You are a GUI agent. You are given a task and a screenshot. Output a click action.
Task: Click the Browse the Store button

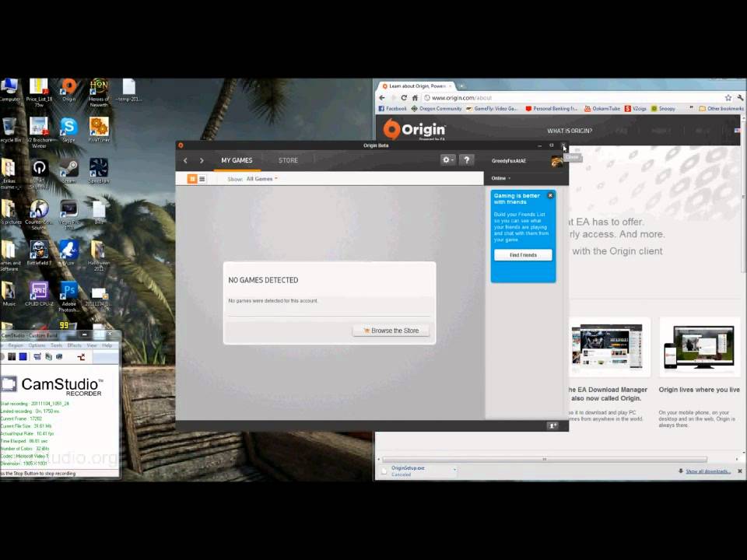(391, 331)
